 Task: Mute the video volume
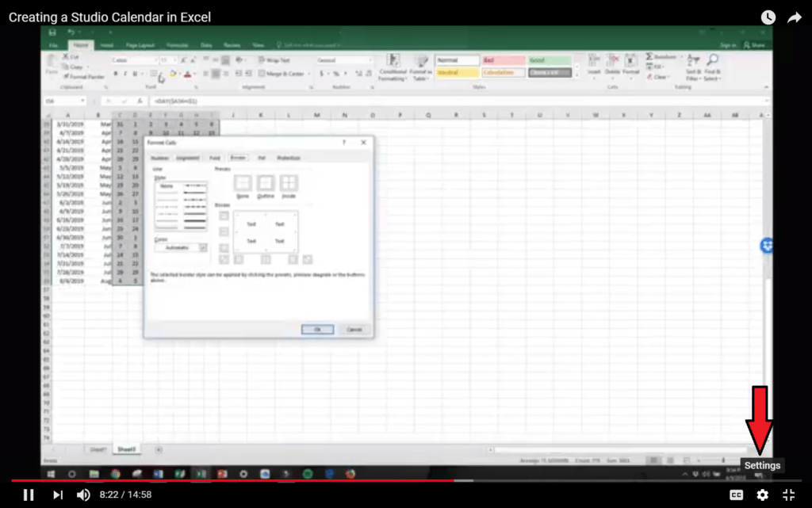point(83,495)
